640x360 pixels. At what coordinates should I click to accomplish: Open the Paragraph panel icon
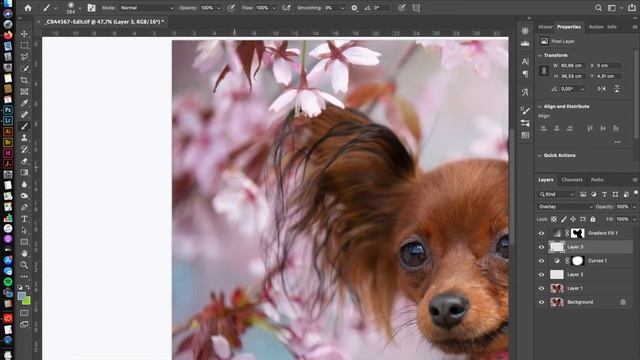point(525,74)
